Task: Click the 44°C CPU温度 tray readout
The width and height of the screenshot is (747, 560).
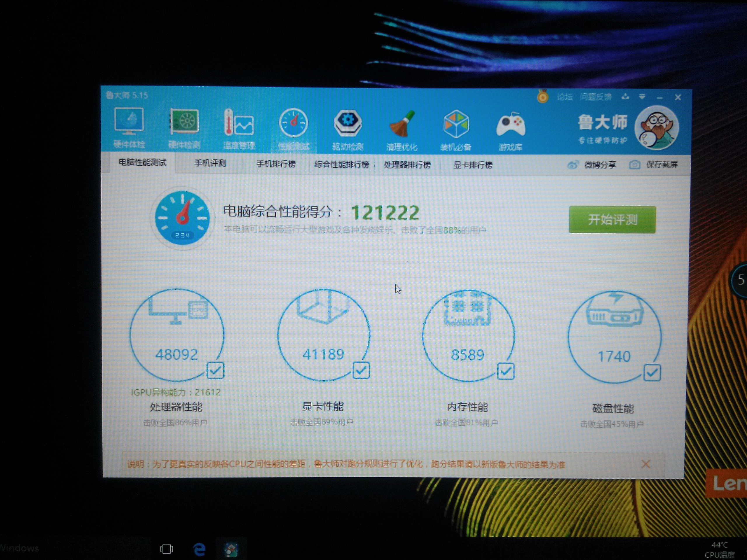Action: point(719,549)
